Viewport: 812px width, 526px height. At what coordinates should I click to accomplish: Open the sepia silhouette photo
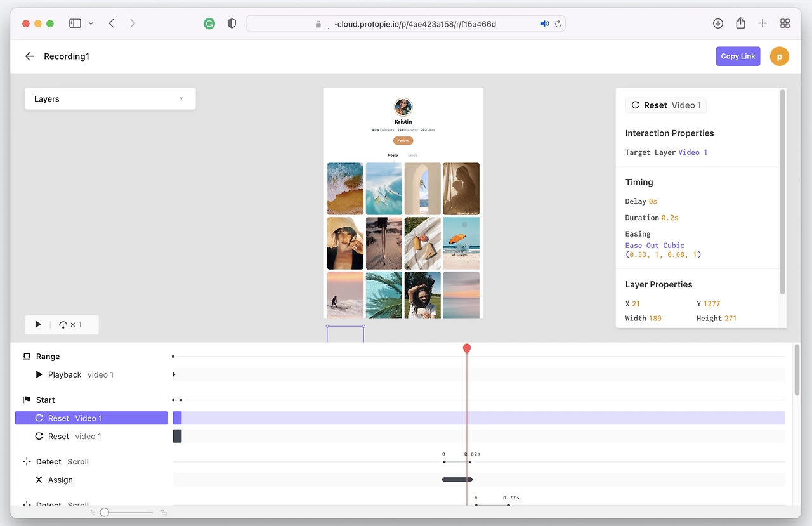coord(461,188)
